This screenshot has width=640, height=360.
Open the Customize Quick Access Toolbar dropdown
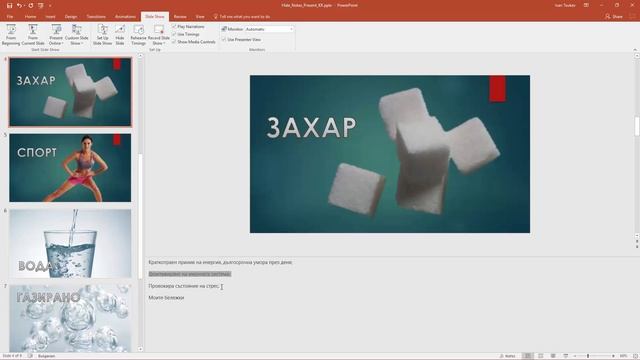pyautogui.click(x=50, y=6)
